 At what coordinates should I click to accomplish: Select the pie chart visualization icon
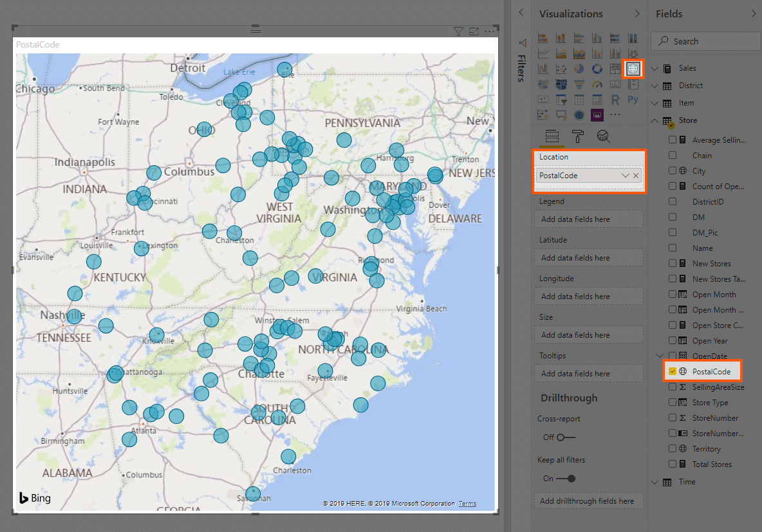579,69
